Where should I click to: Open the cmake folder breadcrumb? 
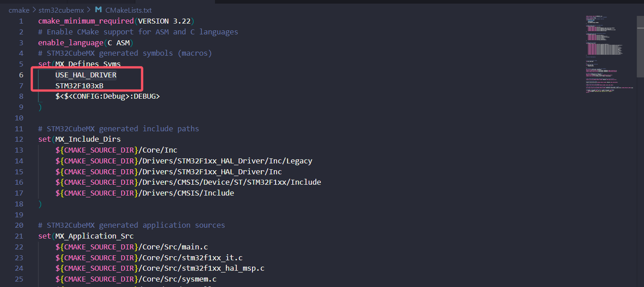pyautogui.click(x=19, y=10)
